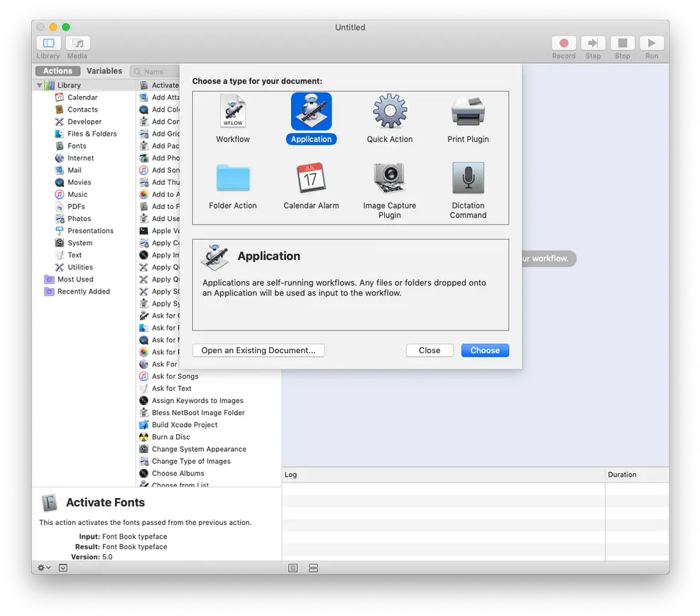Select System category in Library

click(x=80, y=242)
